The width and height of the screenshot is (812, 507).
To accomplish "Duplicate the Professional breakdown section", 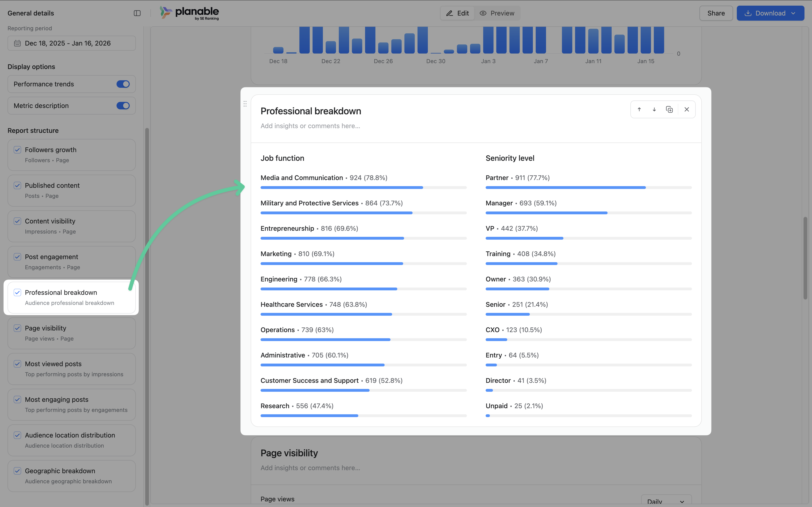I will [x=669, y=109].
